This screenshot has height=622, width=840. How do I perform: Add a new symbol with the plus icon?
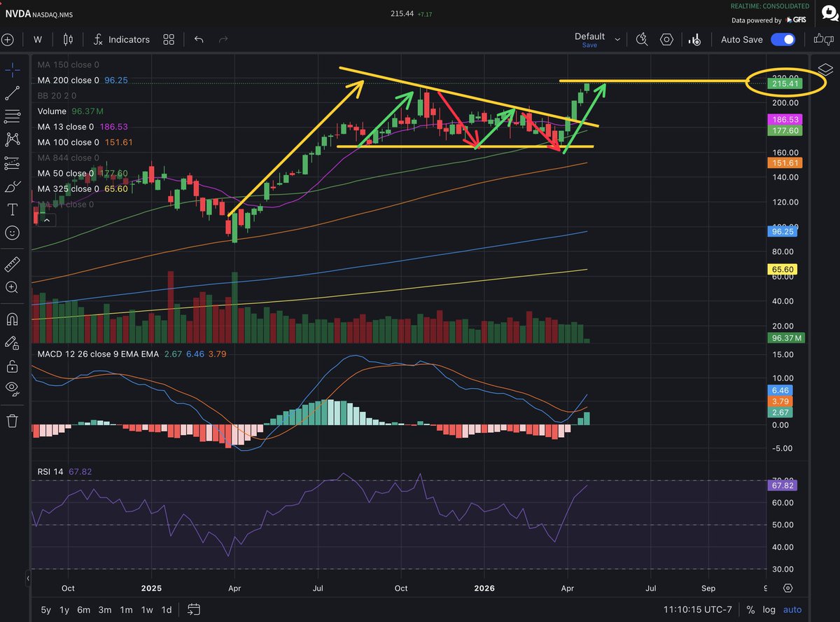(8, 39)
